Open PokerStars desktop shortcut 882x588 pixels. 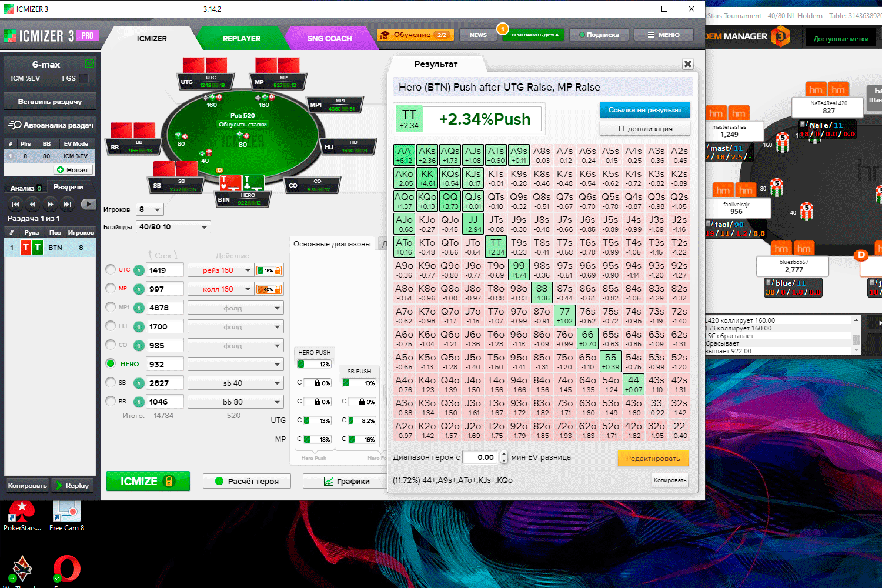(22, 516)
